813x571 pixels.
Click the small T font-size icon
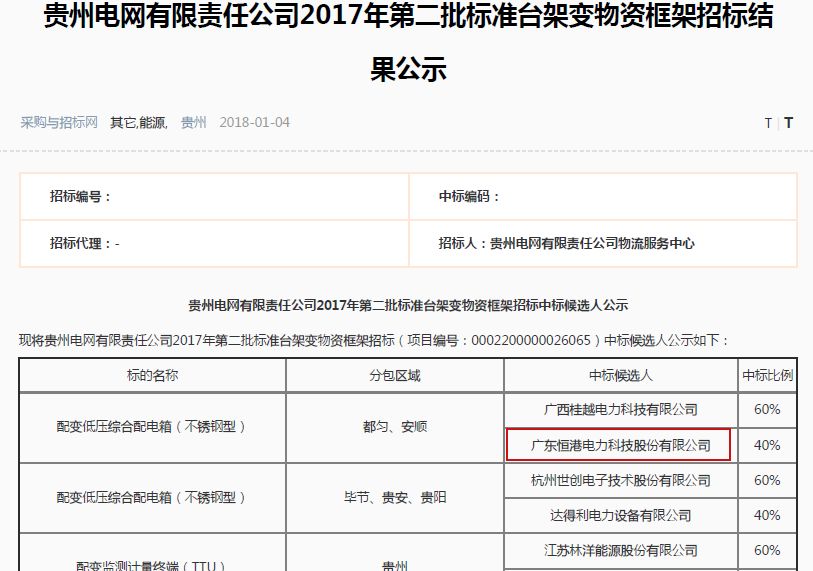(768, 123)
